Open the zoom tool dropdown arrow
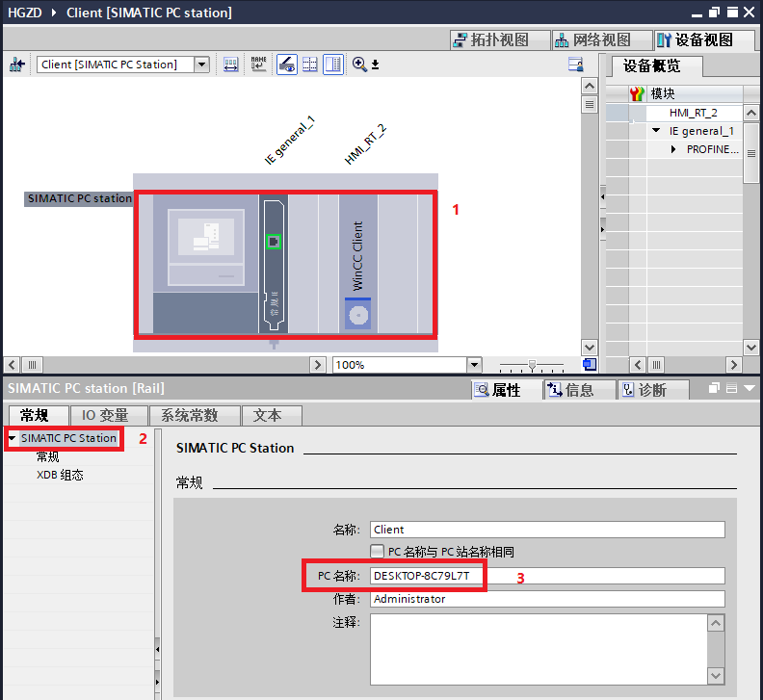This screenshot has height=700, width=763. pyautogui.click(x=375, y=65)
